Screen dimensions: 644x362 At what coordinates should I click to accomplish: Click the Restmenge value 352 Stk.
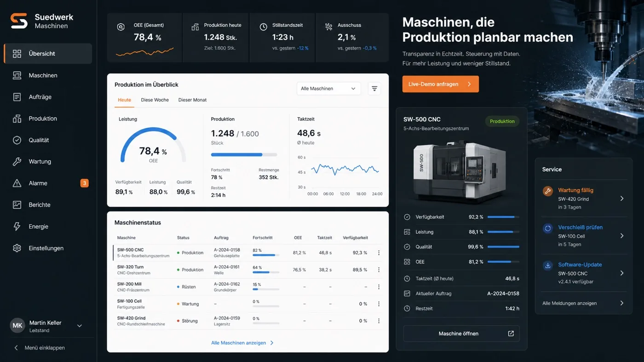(269, 177)
